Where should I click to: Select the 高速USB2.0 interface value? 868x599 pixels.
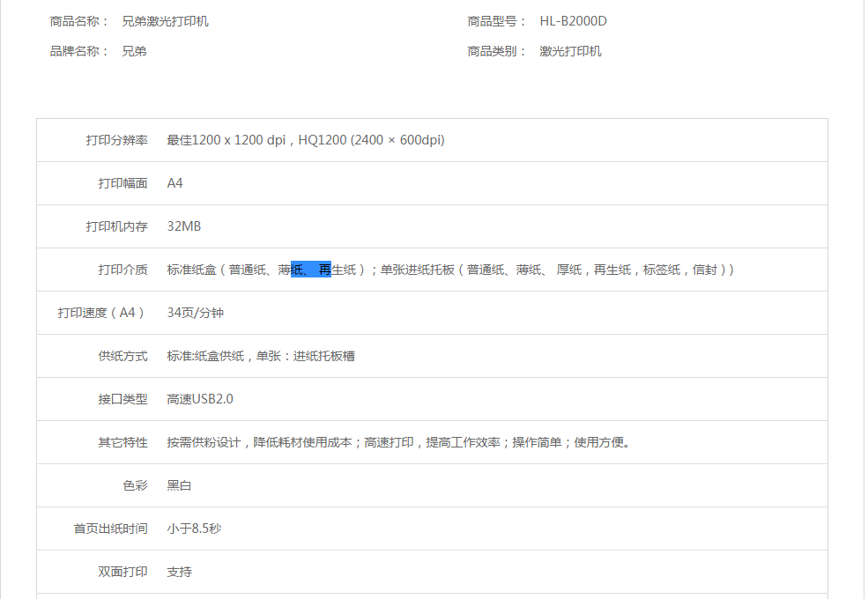tap(200, 400)
